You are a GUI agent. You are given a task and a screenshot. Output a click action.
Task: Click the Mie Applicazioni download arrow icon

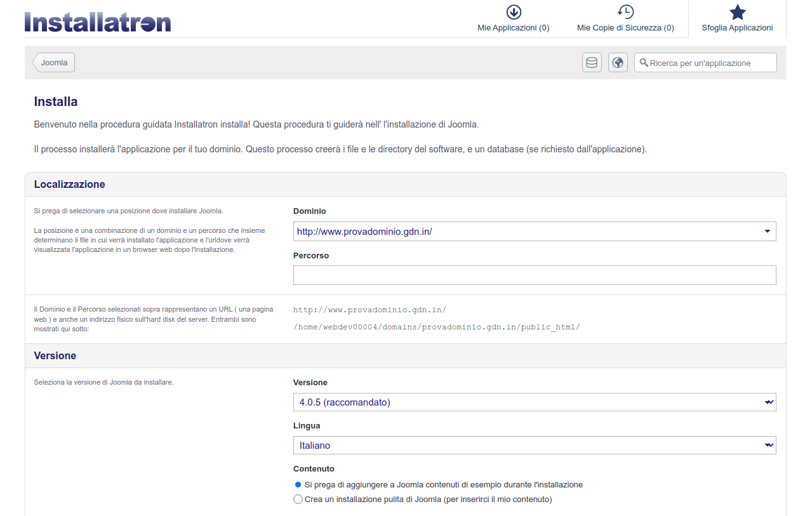pyautogui.click(x=514, y=12)
